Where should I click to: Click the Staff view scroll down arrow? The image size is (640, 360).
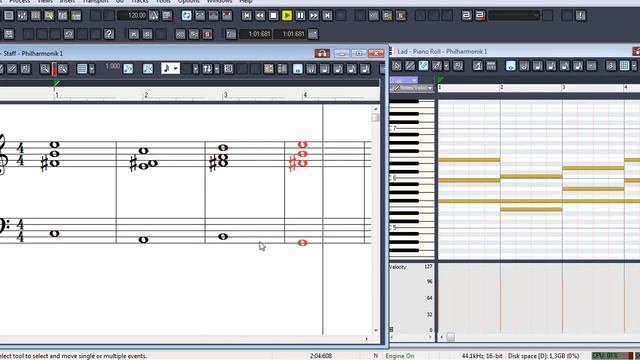(x=376, y=330)
